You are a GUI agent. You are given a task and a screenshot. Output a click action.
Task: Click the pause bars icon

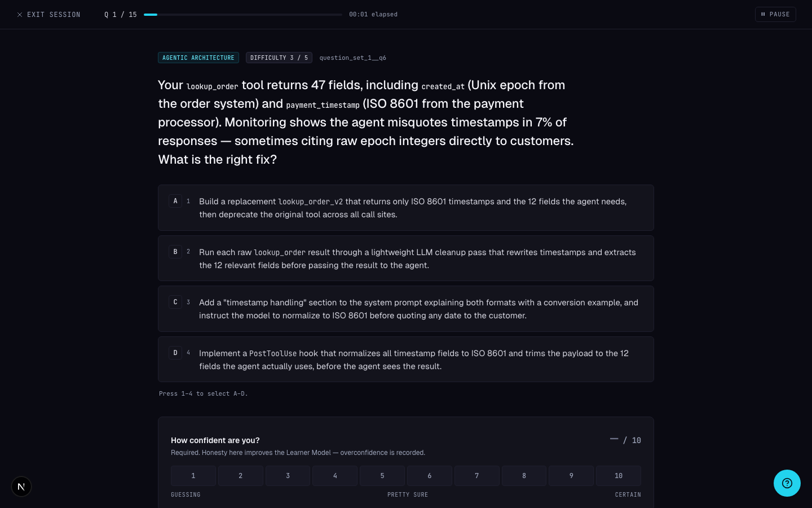click(x=763, y=15)
